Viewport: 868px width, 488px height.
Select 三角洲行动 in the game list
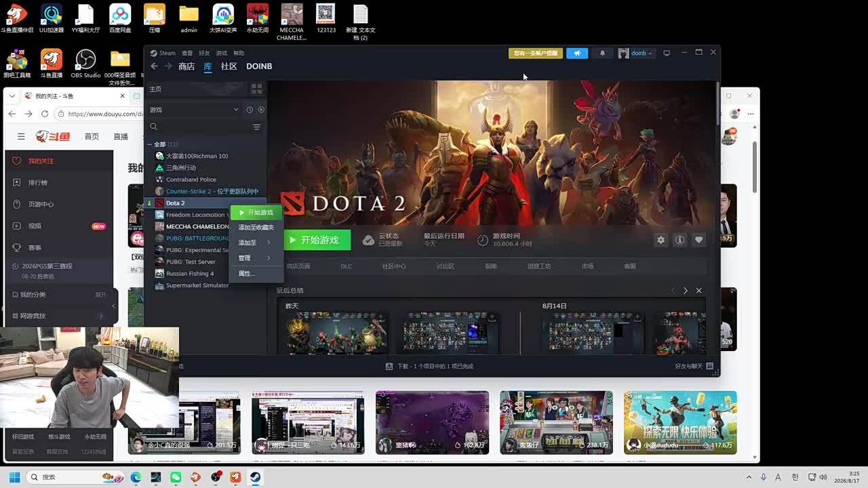click(x=180, y=167)
